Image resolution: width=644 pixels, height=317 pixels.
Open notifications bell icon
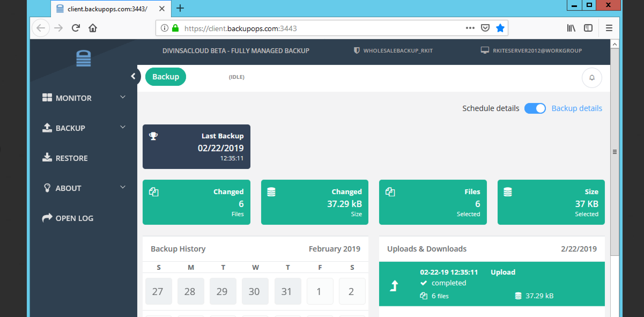pos(592,78)
